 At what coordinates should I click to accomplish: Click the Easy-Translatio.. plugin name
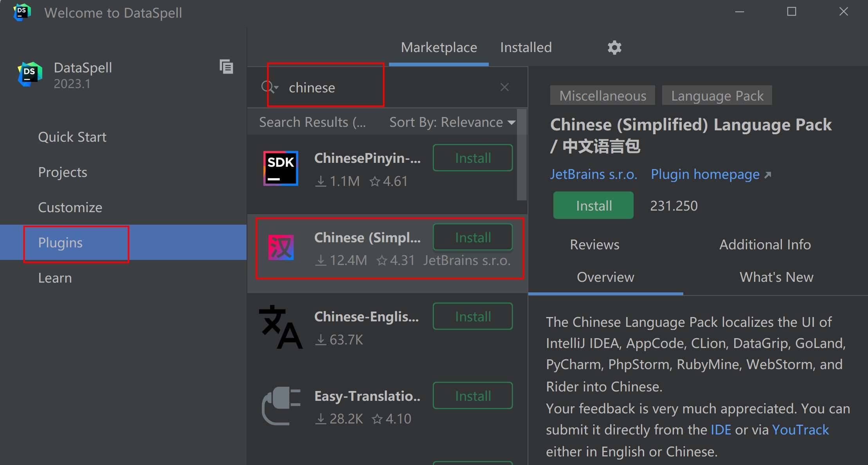tap(367, 396)
